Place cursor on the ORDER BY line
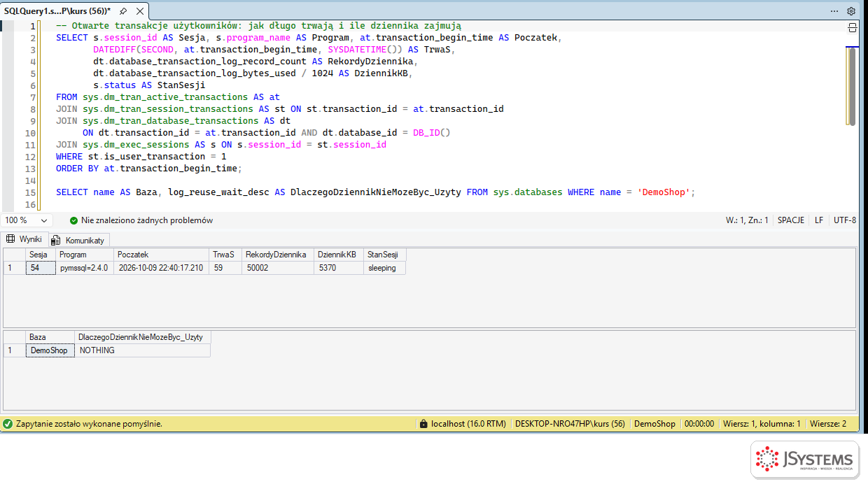The width and height of the screenshot is (868, 484). (148, 169)
